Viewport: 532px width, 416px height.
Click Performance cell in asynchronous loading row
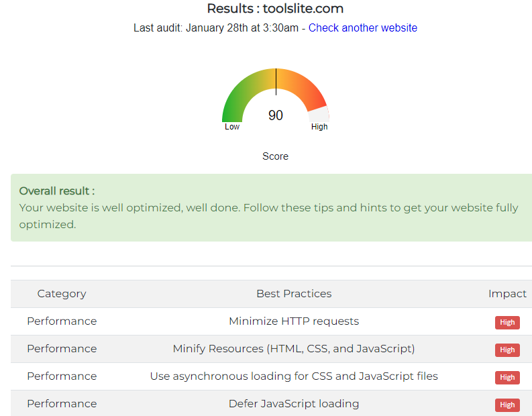tap(62, 376)
